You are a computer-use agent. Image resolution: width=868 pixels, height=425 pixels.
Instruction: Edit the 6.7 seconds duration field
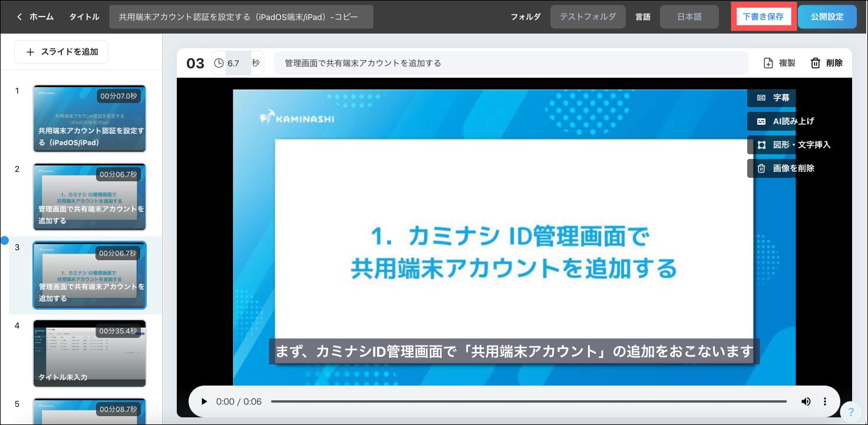238,63
